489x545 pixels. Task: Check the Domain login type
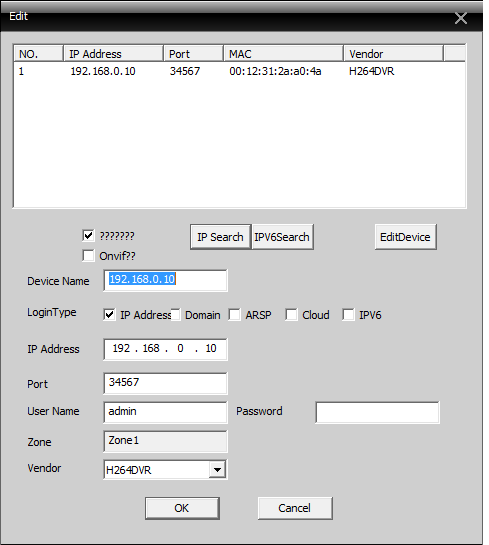click(176, 315)
